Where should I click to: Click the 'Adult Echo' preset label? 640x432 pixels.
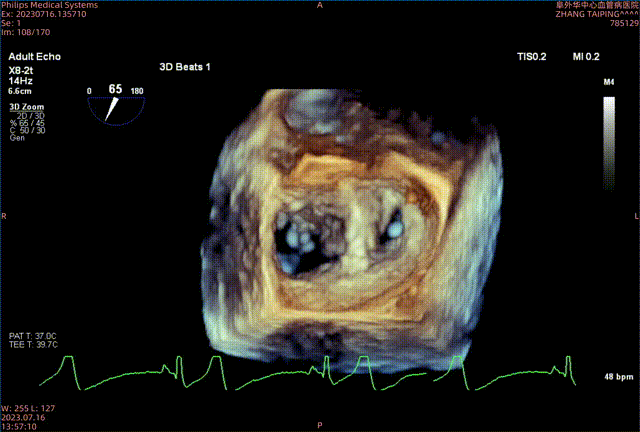pyautogui.click(x=34, y=57)
